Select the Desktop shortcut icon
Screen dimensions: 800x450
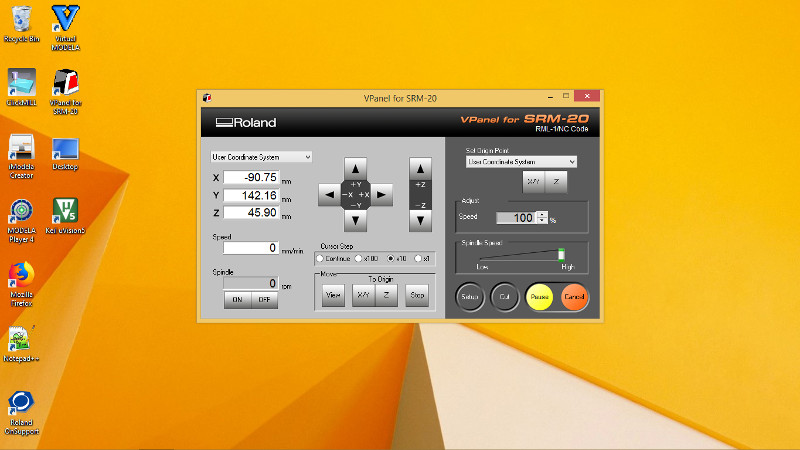[x=65, y=154]
